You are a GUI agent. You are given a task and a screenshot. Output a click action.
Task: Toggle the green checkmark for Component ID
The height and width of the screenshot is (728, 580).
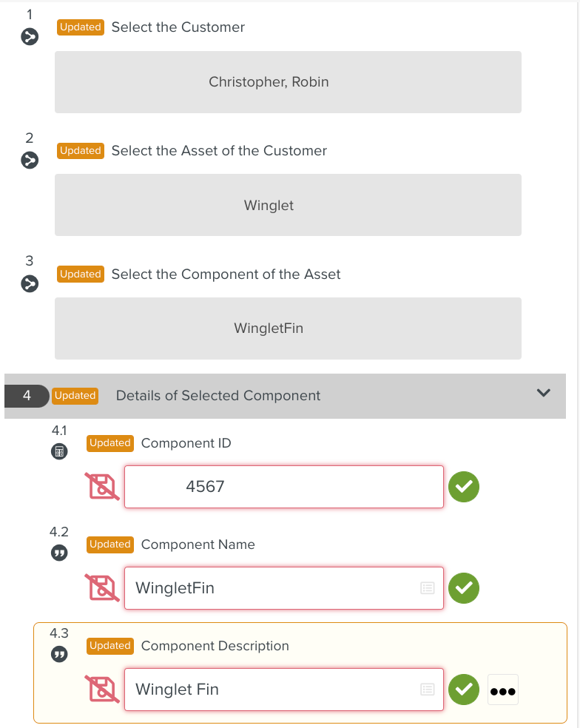(464, 487)
